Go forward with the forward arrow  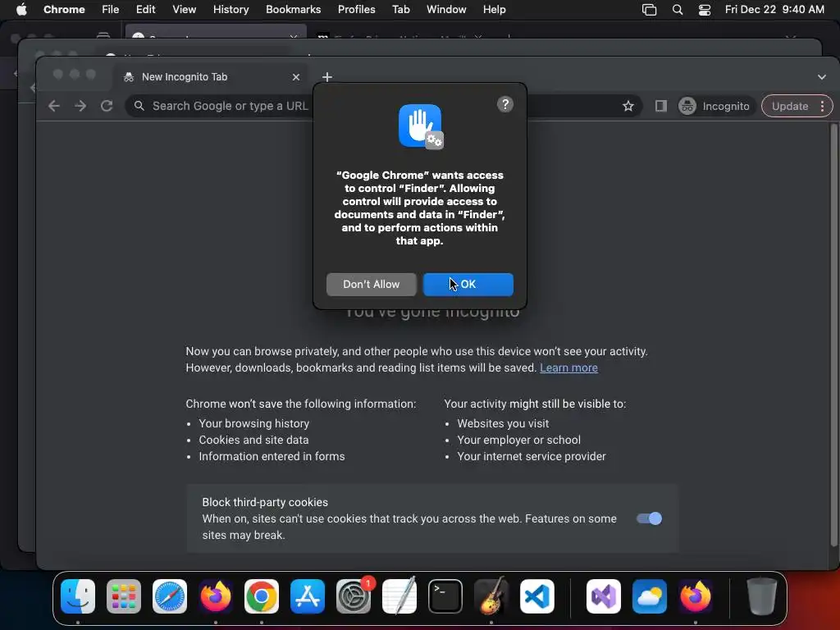(80, 106)
